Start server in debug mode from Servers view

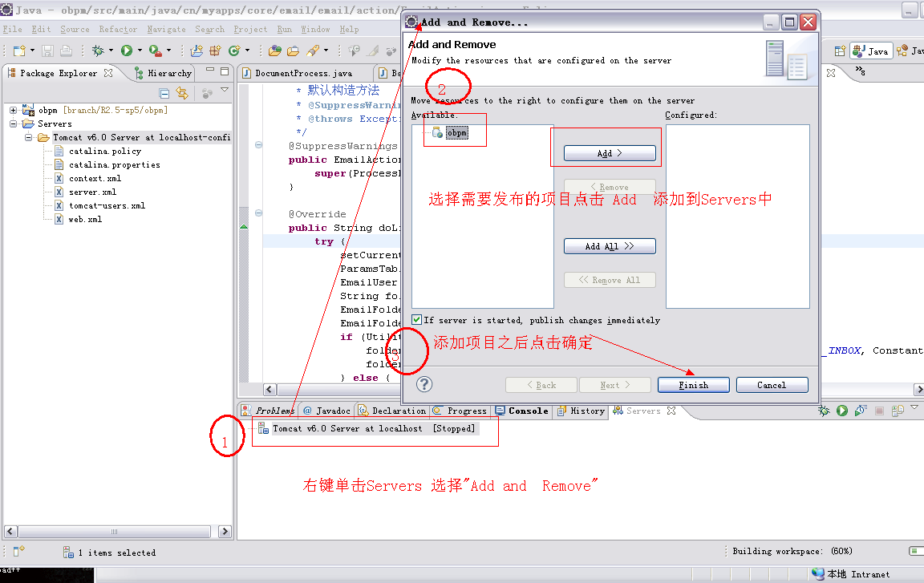824,411
